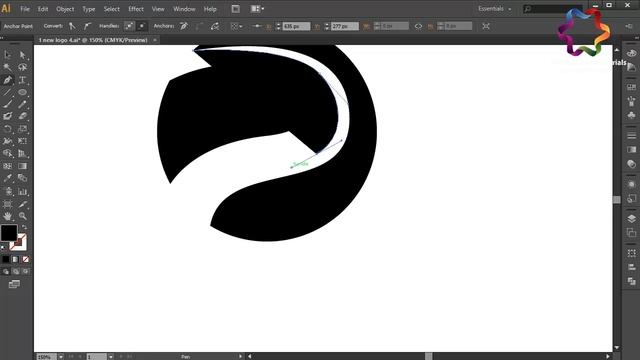Select the Type tool
The width and height of the screenshot is (640, 360).
(22, 80)
